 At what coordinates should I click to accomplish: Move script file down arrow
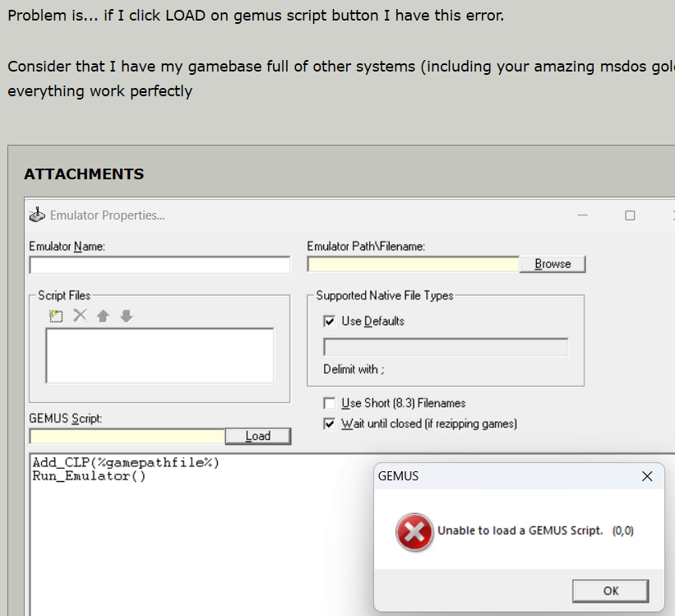tap(127, 316)
